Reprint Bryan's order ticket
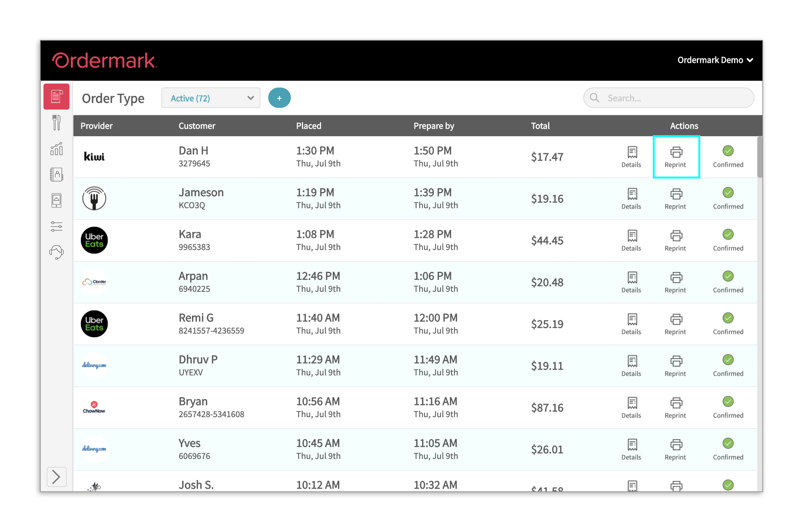This screenshot has height=532, width=803. click(675, 407)
